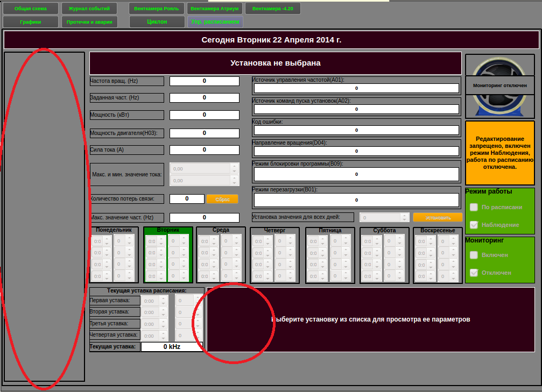Check the Включен monitoring checkbox

[x=474, y=255]
